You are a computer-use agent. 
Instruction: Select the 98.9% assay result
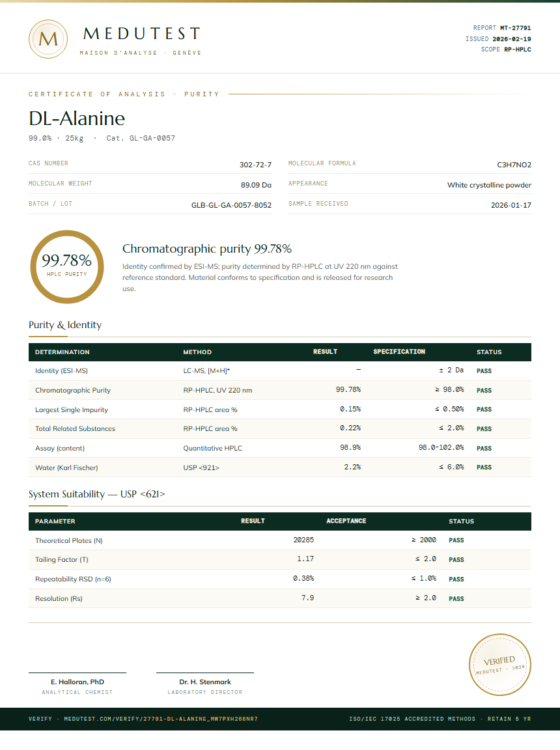[x=350, y=448]
